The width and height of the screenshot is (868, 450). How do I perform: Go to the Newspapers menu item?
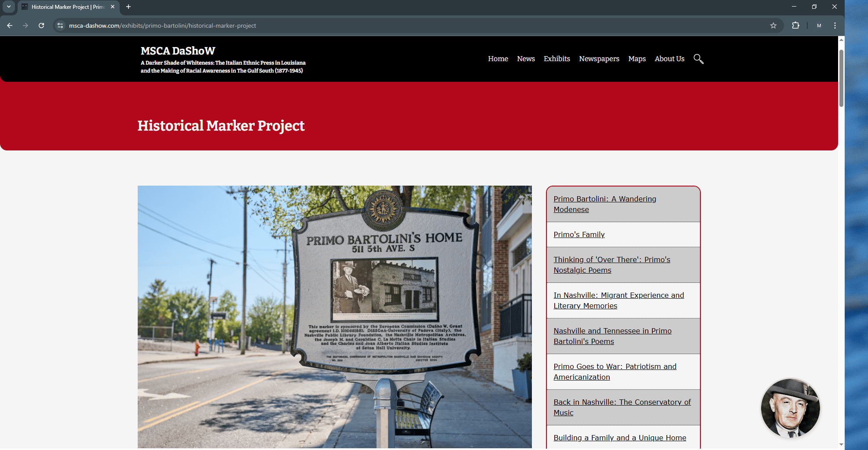click(599, 59)
